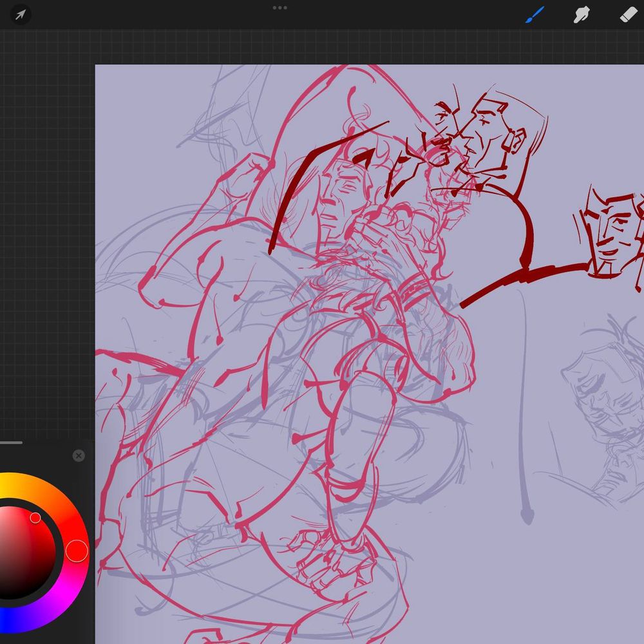The image size is (644, 644).
Task: Click the hue ring handle on red
Action: pos(77,551)
